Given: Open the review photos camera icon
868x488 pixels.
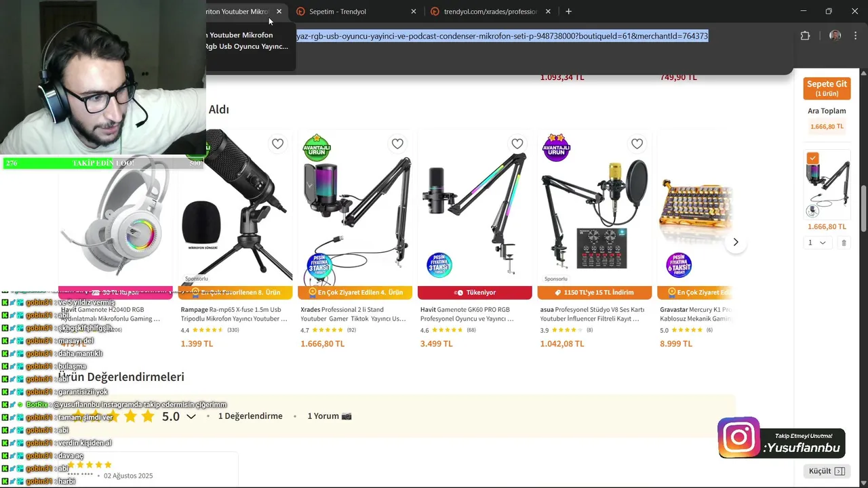Looking at the screenshot, I should [347, 416].
